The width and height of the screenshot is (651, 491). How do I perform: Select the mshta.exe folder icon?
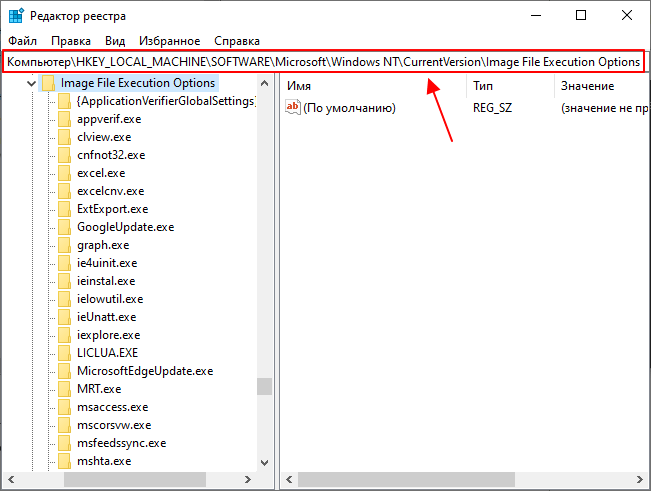tap(64, 461)
